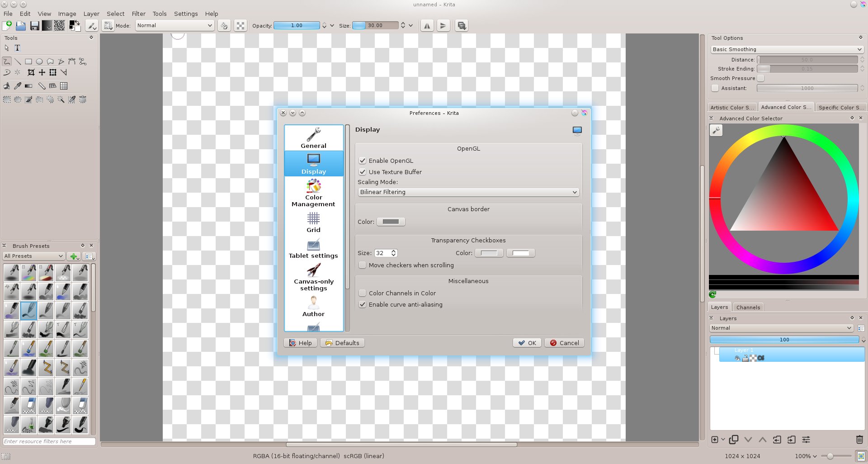Open the Settings menu

(x=186, y=14)
